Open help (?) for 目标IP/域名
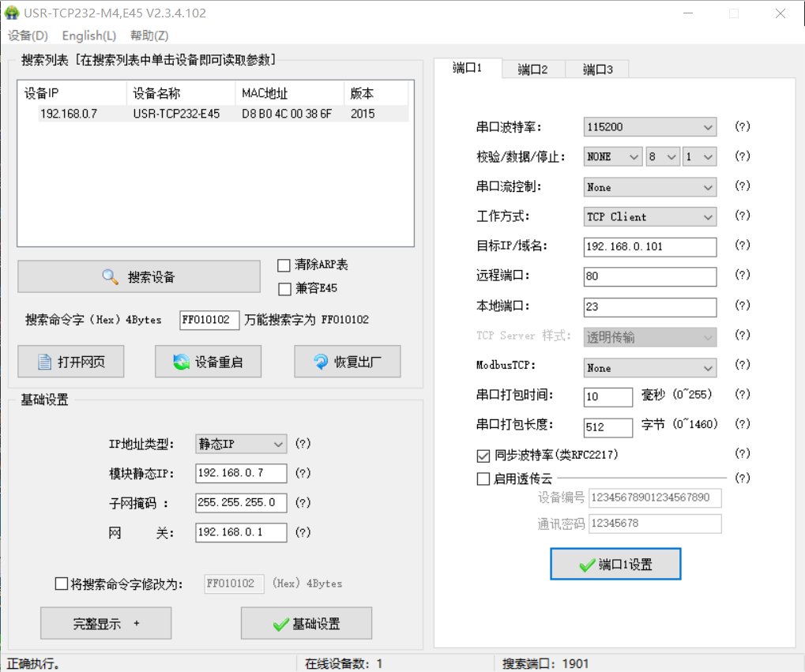The height and width of the screenshot is (672, 805). coord(743,246)
